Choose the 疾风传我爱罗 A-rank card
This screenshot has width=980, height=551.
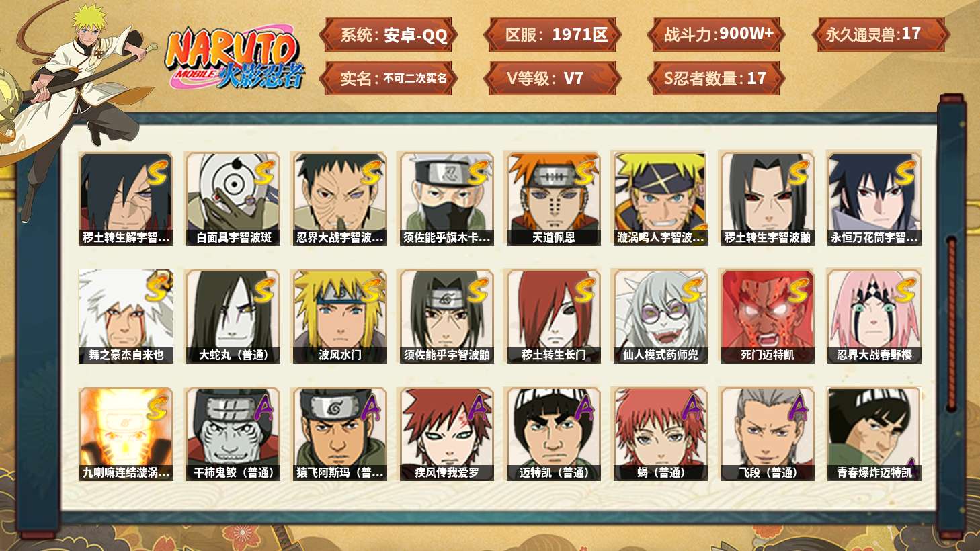tap(446, 434)
